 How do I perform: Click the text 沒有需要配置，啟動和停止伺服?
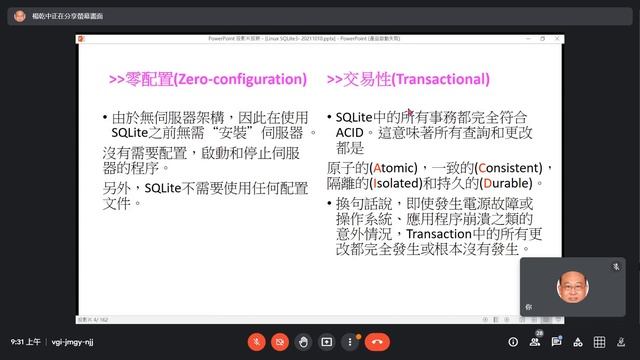201,153
